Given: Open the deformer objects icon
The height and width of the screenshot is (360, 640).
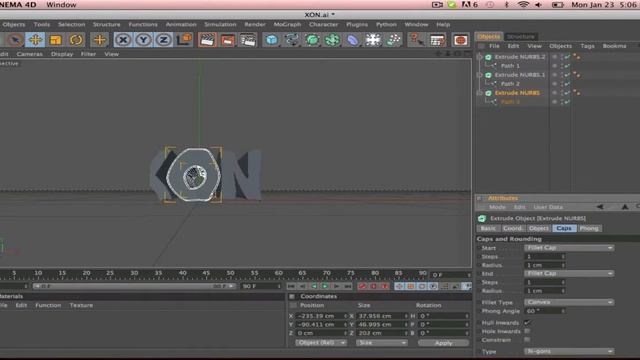Looking at the screenshot, I should pos(353,40).
